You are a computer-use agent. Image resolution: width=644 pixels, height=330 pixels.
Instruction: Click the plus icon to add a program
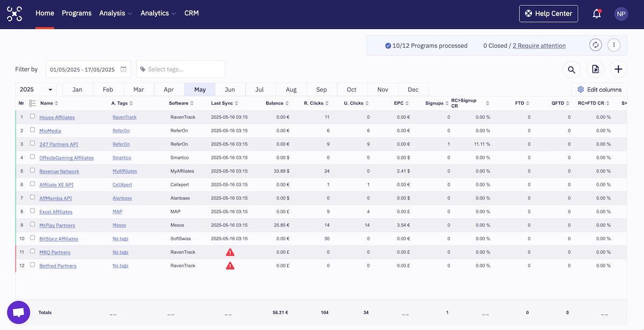618,69
